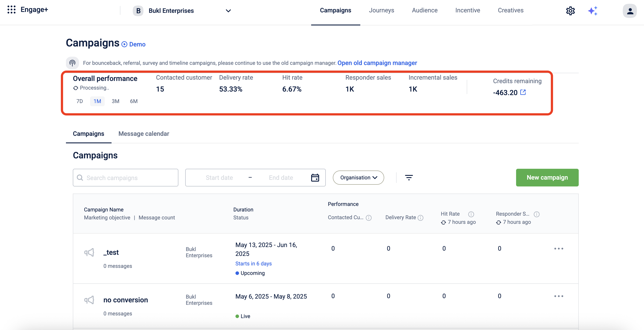
Task: Click Hit Rate info icon
Action: coord(471,214)
